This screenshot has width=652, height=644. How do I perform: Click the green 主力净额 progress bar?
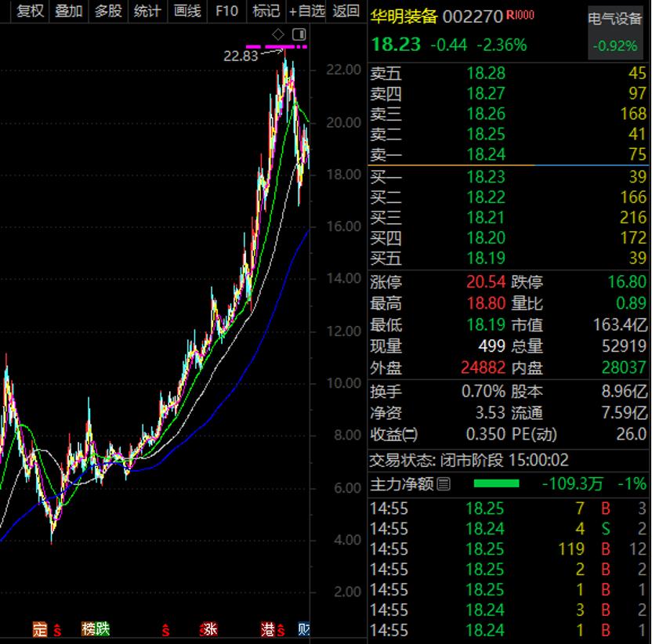tap(496, 484)
